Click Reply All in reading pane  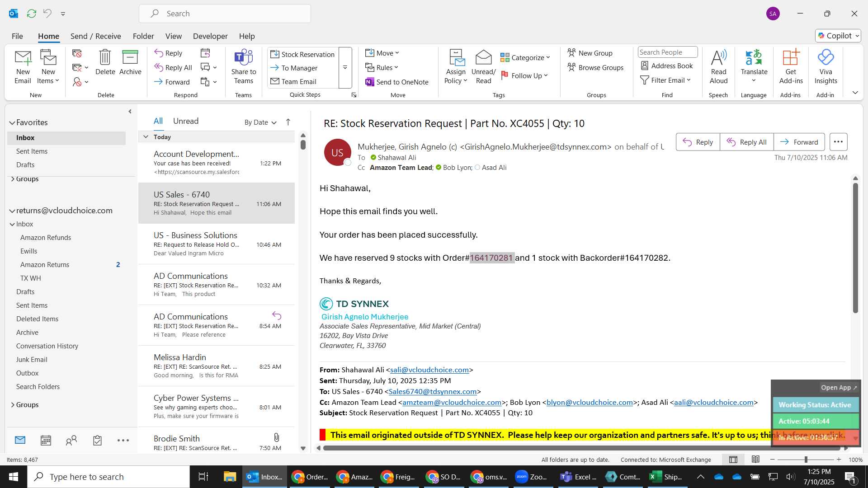[746, 142]
